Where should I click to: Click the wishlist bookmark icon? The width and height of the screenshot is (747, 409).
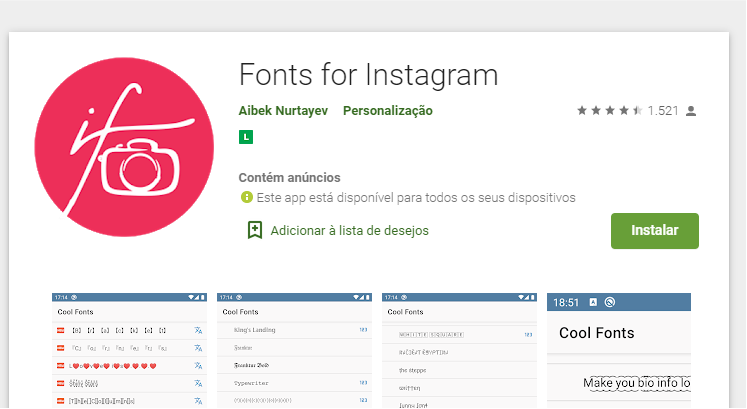(255, 230)
